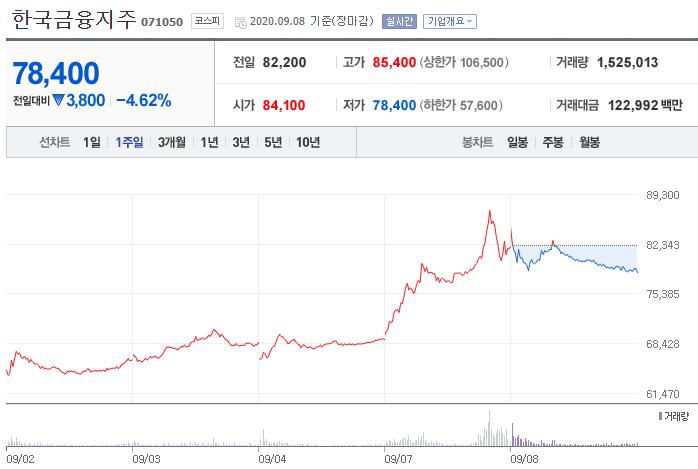Click the change amount 3,800
Image resolution: width=698 pixels, height=469 pixels.
86,101
